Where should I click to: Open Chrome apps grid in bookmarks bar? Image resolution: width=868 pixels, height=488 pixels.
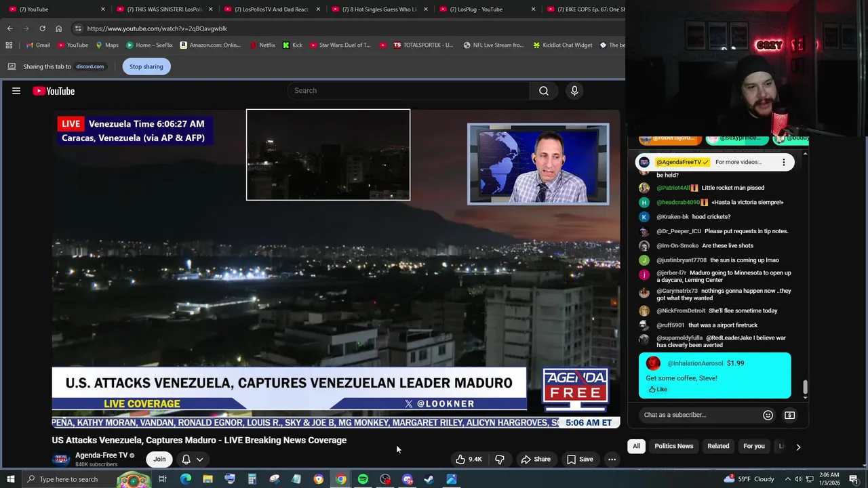(9, 45)
